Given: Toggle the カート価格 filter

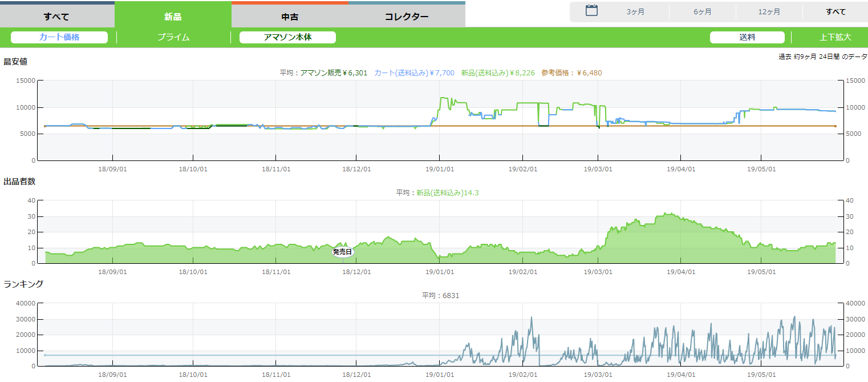Looking at the screenshot, I should [x=59, y=37].
